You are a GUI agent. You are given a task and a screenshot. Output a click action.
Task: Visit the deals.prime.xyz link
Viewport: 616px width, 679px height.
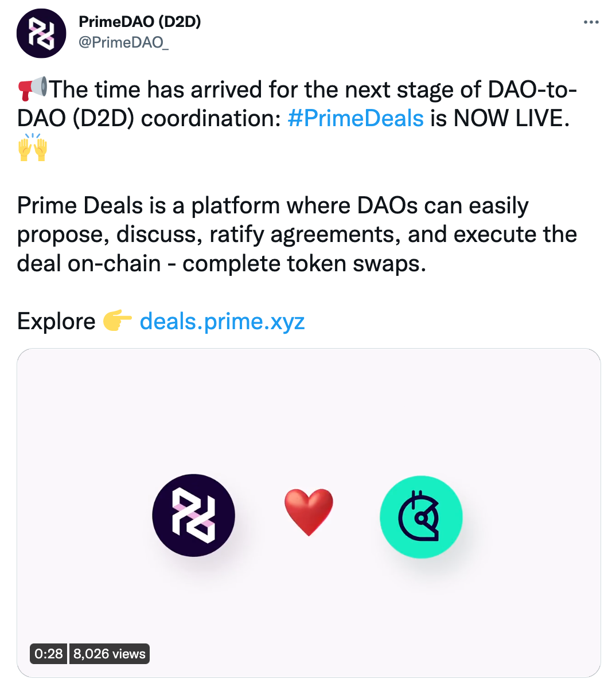222,321
